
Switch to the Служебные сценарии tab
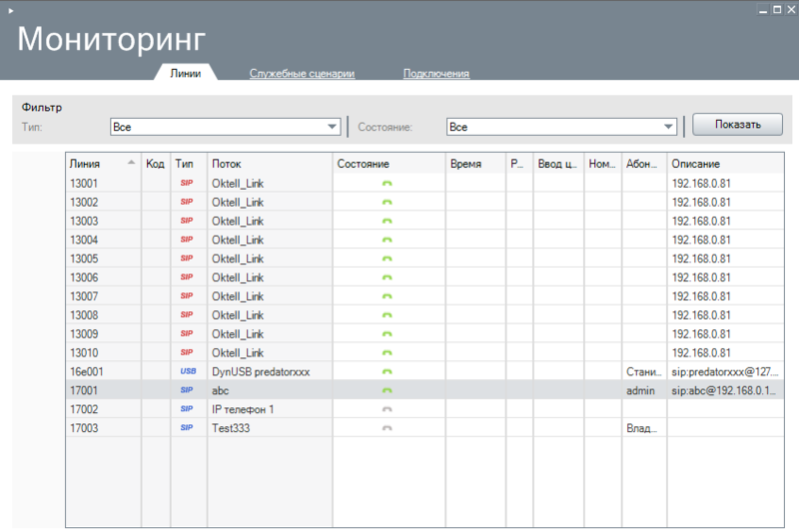pos(302,73)
